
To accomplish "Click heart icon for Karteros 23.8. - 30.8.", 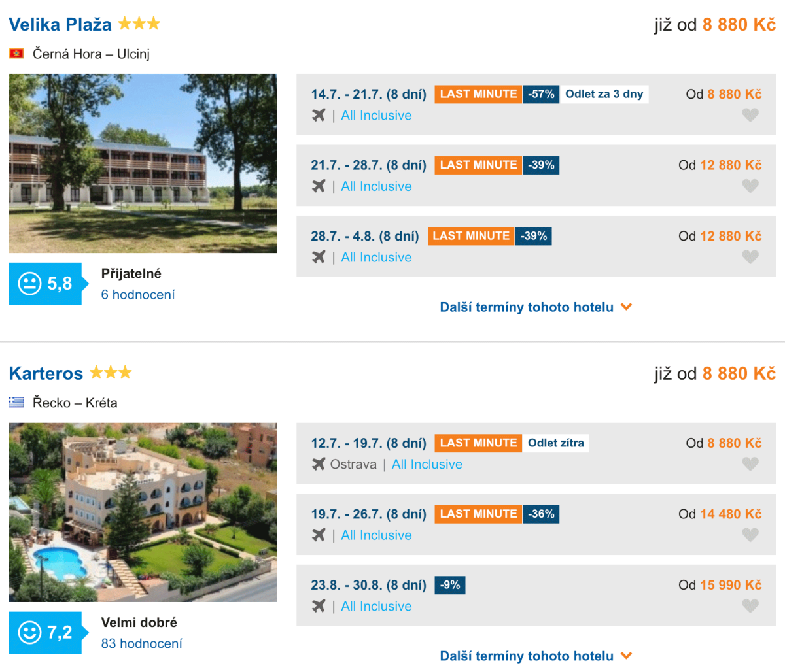I will 750,606.
